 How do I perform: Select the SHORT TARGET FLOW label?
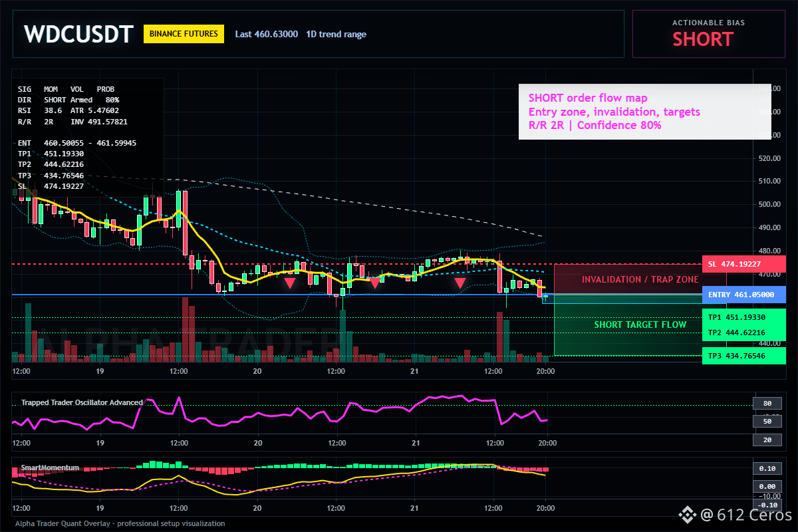[x=640, y=325]
